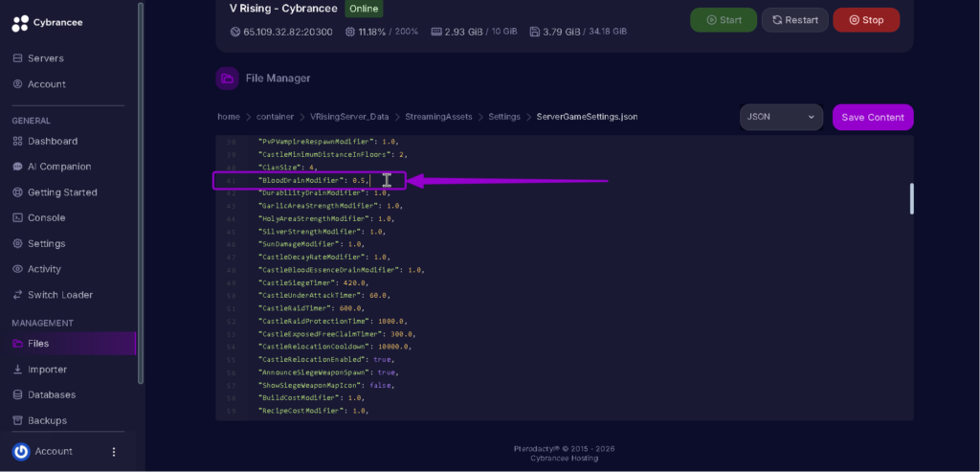980x472 pixels.
Task: Click ServerGameSettings.json breadcrumb
Action: (x=587, y=117)
